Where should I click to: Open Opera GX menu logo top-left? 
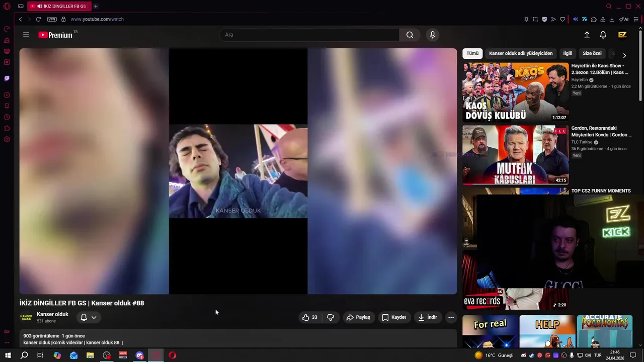(7, 6)
